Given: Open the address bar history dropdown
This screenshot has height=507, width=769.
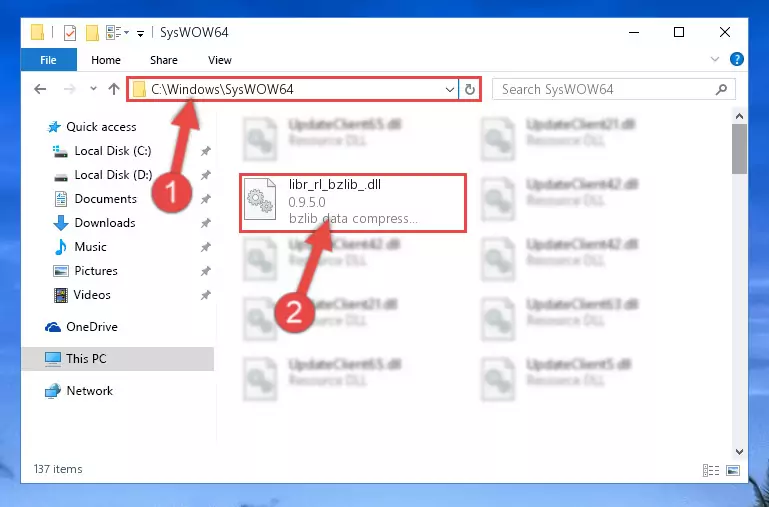Looking at the screenshot, I should 449,89.
